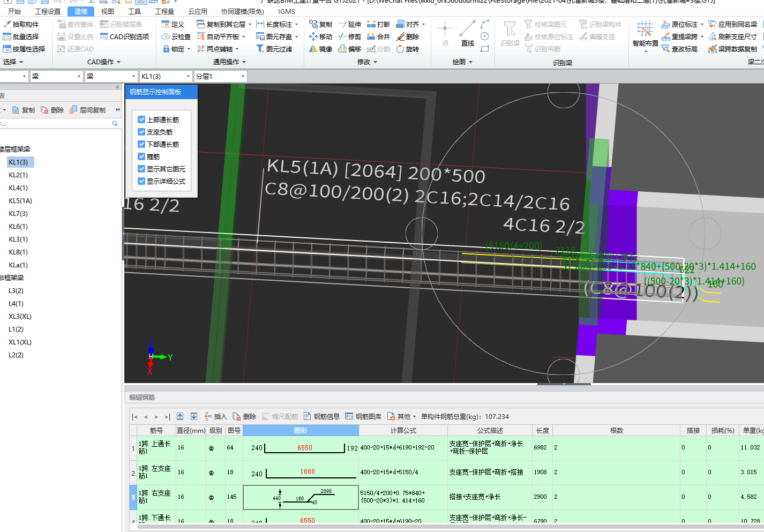This screenshot has width=764, height=532.
Task: Close the component list panel
Action: 117,87
